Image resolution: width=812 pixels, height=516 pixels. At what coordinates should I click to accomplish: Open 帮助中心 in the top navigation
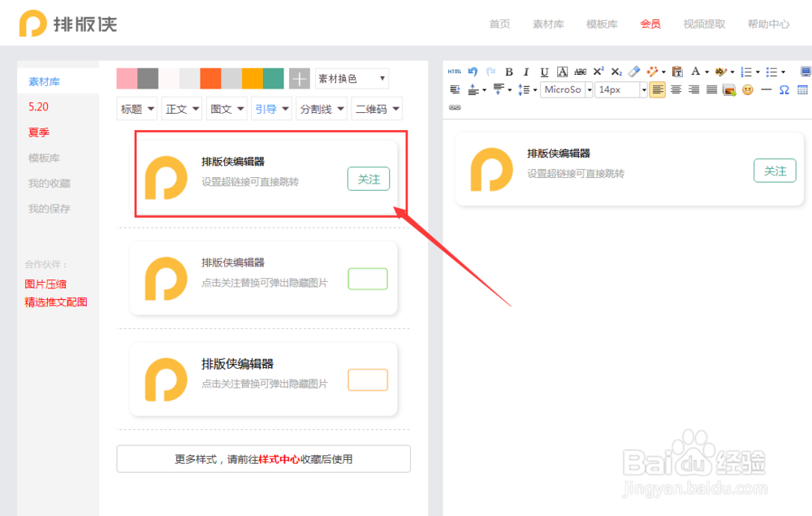pyautogui.click(x=768, y=24)
